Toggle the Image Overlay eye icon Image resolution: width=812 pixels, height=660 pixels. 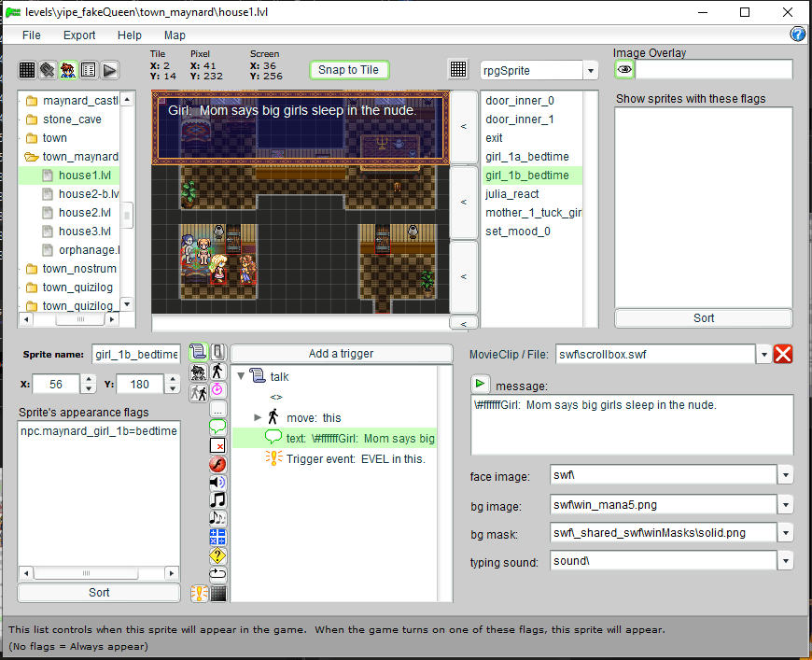(x=624, y=70)
